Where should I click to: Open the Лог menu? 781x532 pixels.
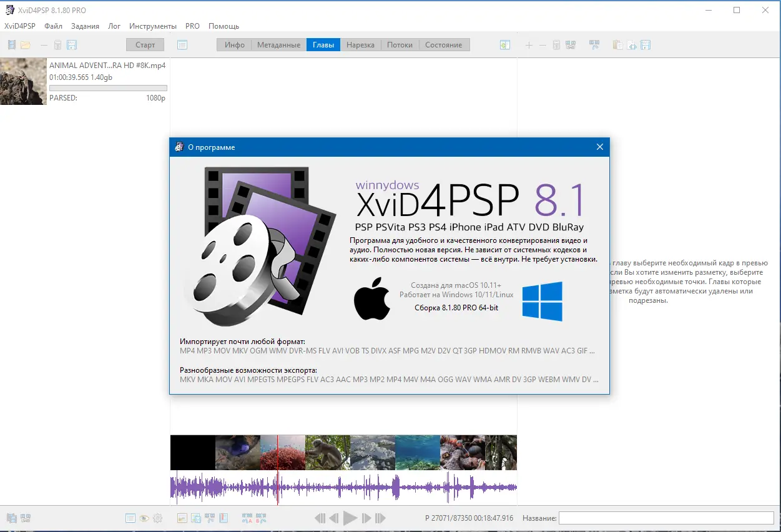(114, 26)
